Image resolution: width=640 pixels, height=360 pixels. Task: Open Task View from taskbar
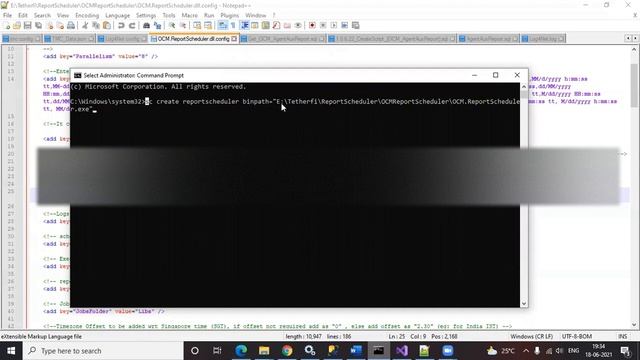[217, 351]
